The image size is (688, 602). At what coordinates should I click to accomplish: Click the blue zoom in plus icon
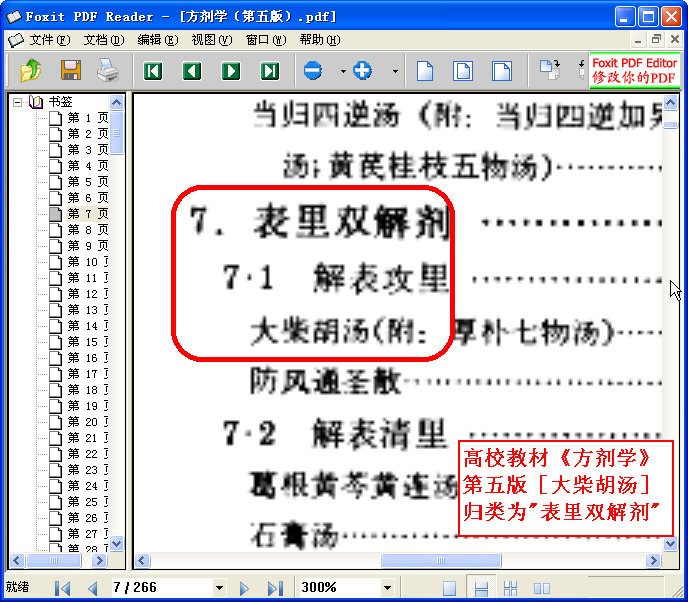click(x=362, y=71)
